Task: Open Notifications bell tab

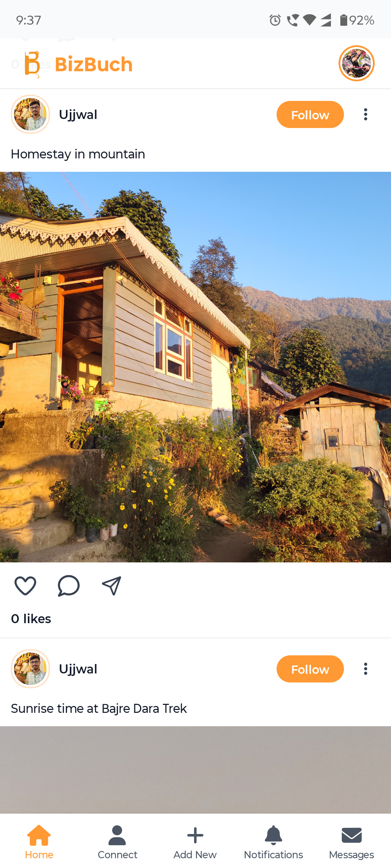Action: 273,842
